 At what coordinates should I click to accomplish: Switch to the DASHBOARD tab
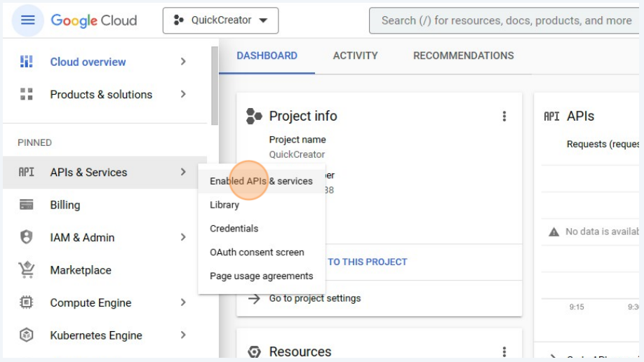(267, 56)
